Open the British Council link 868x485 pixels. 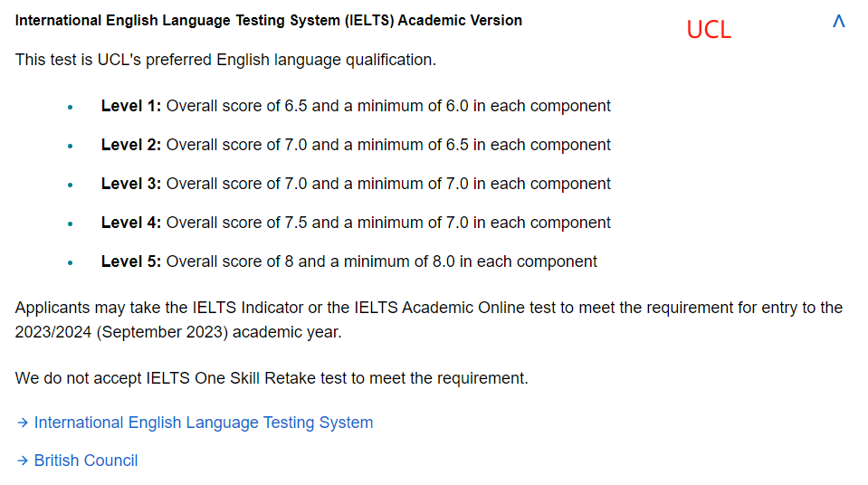pyautogui.click(x=86, y=461)
